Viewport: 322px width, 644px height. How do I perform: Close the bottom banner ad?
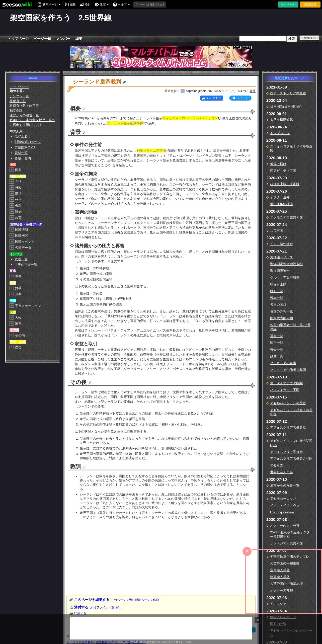pos(258,620)
